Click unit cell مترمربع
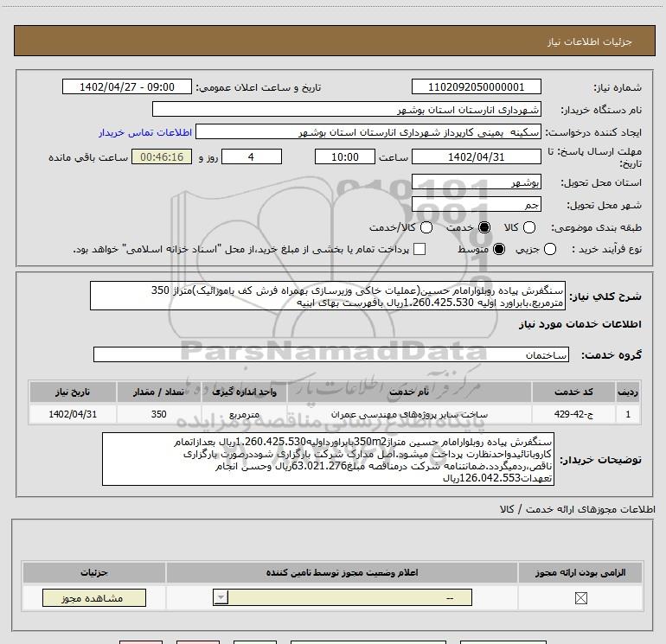 [244, 414]
